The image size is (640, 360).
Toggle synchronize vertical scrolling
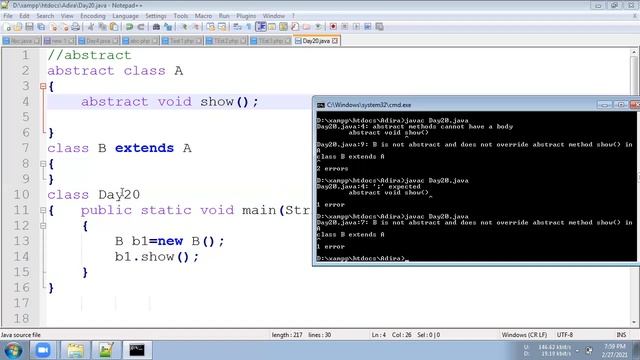pos(210,27)
